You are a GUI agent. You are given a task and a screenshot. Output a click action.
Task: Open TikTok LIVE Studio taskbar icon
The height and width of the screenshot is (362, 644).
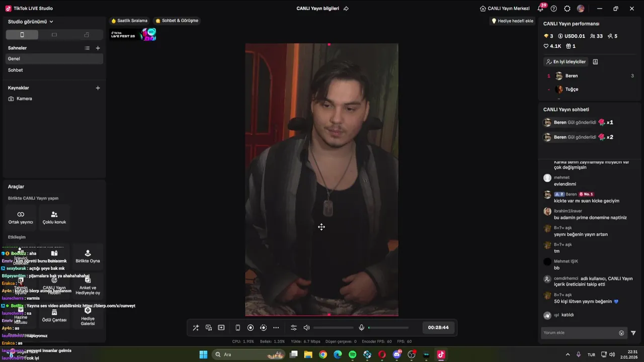[441, 354]
